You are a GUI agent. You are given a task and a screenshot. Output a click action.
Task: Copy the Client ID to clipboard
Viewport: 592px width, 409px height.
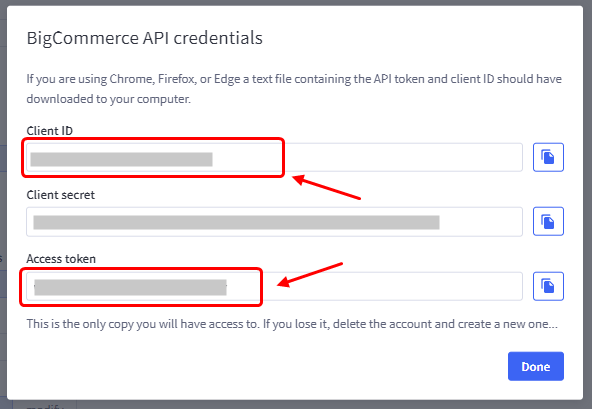tap(548, 157)
